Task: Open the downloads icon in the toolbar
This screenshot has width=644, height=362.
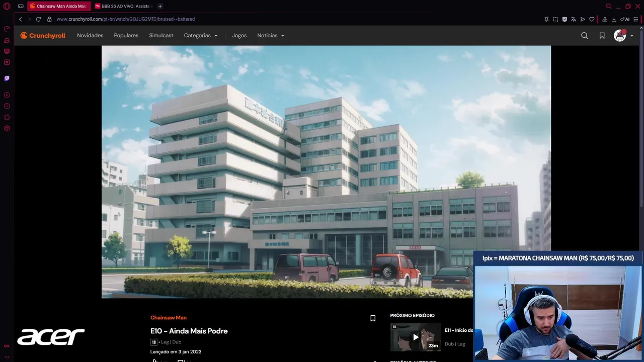Action: pyautogui.click(x=614, y=19)
